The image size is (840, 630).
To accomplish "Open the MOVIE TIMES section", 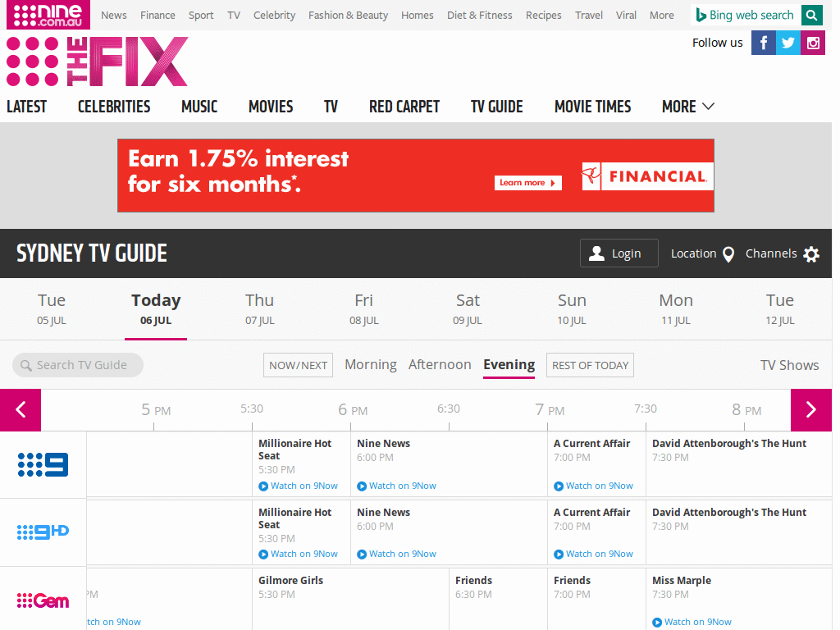I will (592, 106).
